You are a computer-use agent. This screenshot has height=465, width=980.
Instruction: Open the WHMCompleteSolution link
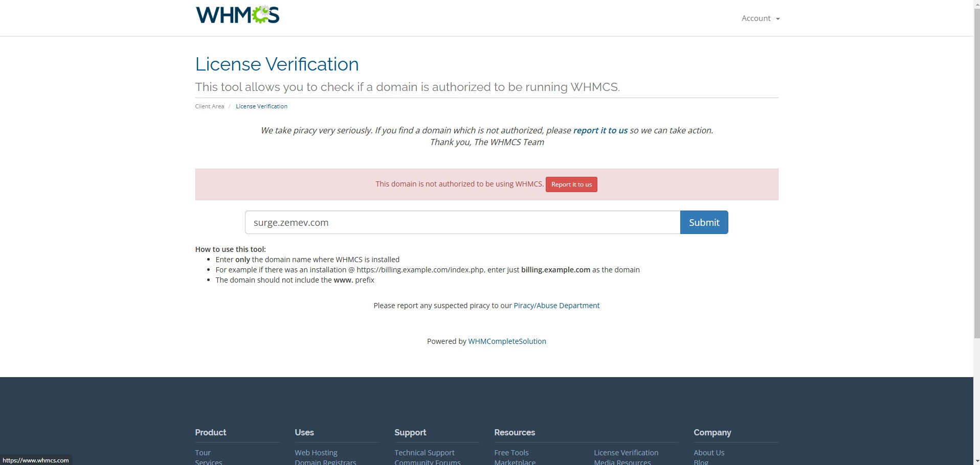coord(507,341)
